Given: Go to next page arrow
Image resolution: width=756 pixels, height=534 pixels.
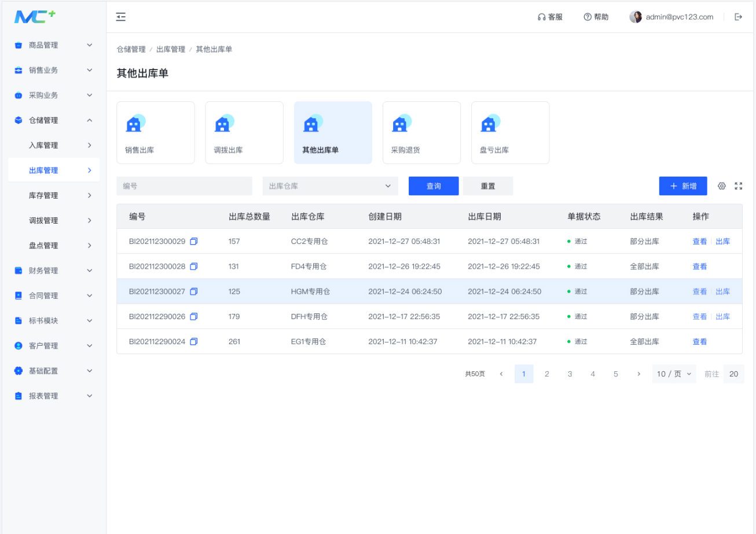Looking at the screenshot, I should coord(638,374).
